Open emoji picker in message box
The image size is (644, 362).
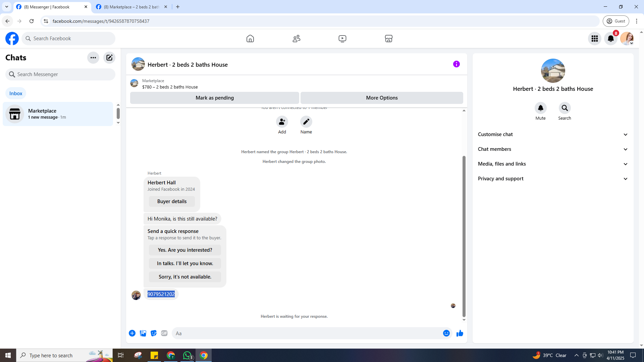point(446,333)
